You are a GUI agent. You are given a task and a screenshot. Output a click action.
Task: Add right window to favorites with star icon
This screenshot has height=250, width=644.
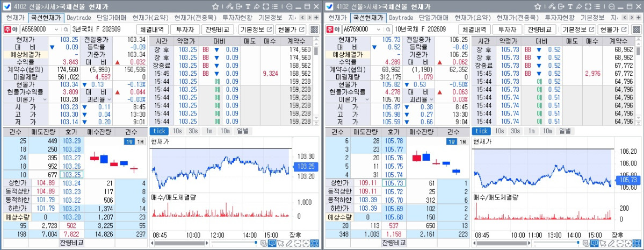[x=538, y=6]
